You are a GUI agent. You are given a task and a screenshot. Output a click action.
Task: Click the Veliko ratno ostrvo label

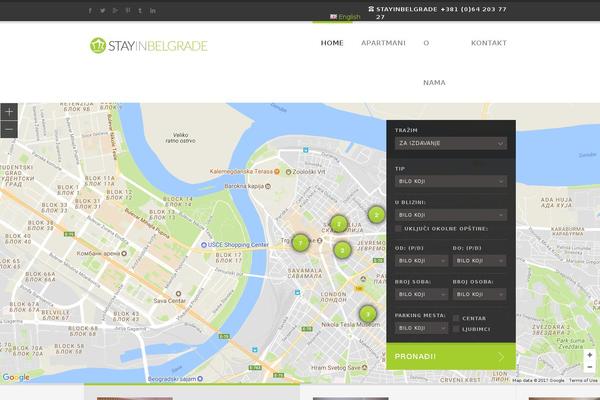180,138
